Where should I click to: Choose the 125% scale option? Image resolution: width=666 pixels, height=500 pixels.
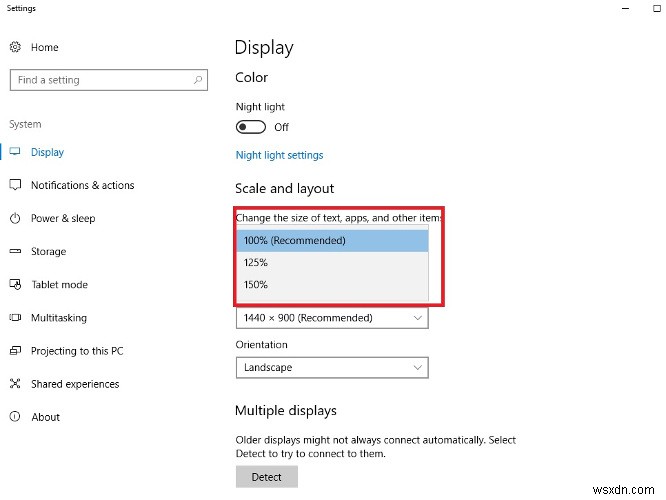point(333,263)
